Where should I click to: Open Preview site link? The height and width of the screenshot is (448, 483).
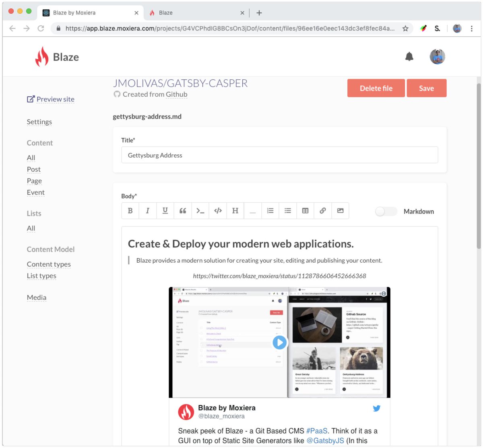pos(50,99)
